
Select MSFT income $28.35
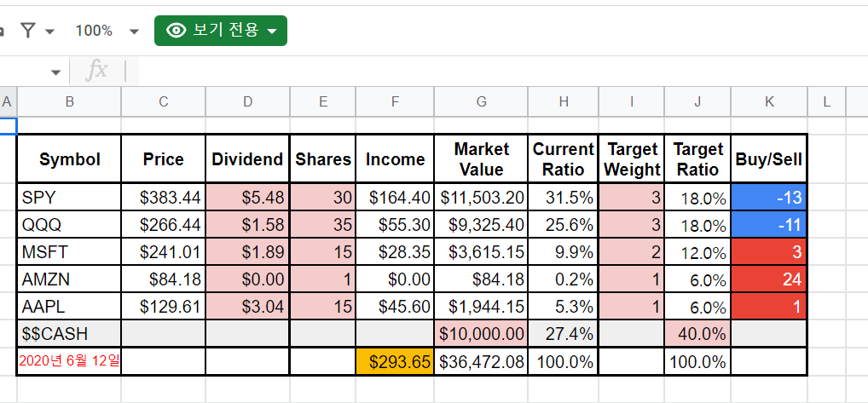click(x=395, y=252)
